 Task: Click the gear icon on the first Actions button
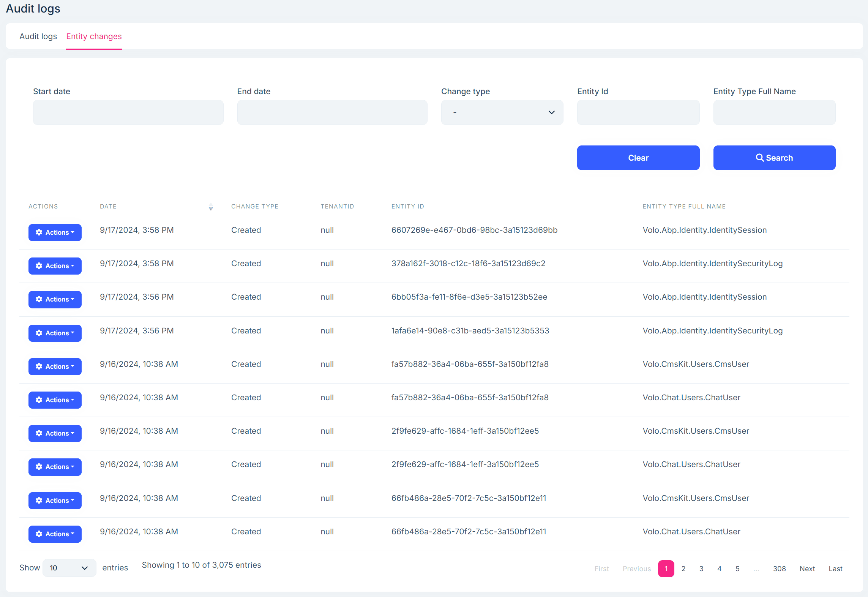(39, 232)
